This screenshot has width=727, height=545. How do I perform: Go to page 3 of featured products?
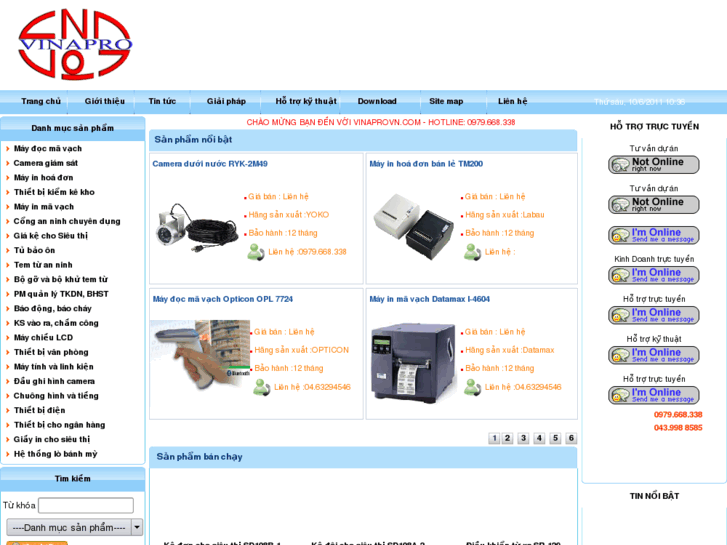point(523,438)
